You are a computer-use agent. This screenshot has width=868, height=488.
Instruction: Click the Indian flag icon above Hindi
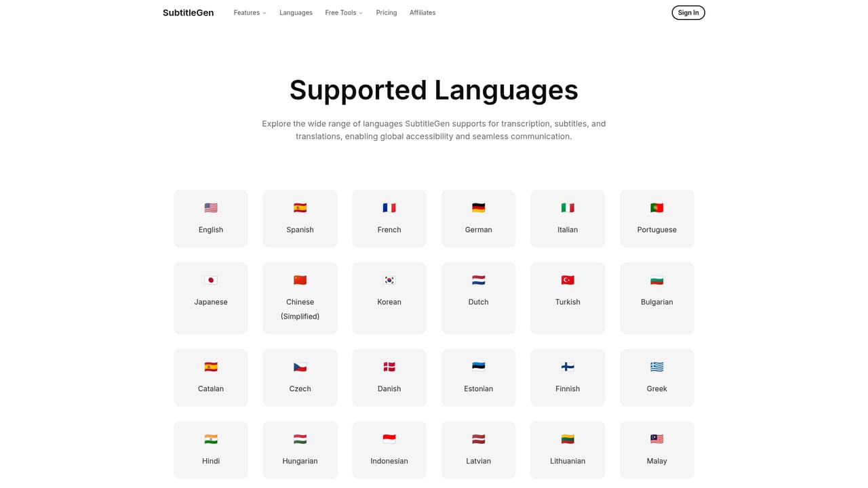point(211,439)
